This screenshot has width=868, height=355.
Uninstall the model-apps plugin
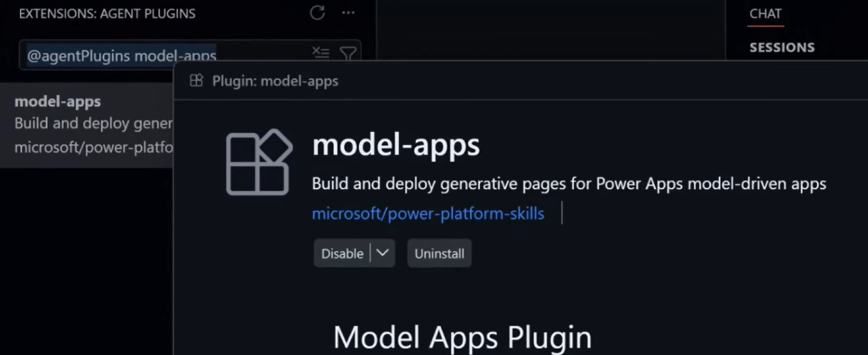[x=439, y=254]
